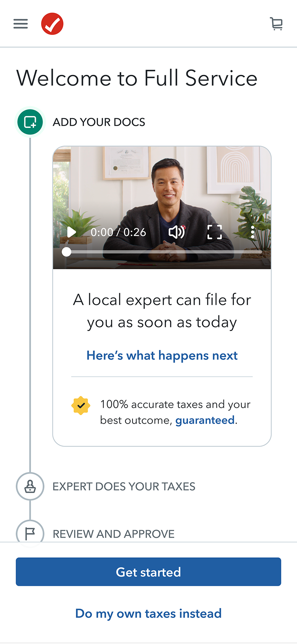Play the expert intro video
Image resolution: width=297 pixels, height=644 pixels.
pyautogui.click(x=72, y=232)
